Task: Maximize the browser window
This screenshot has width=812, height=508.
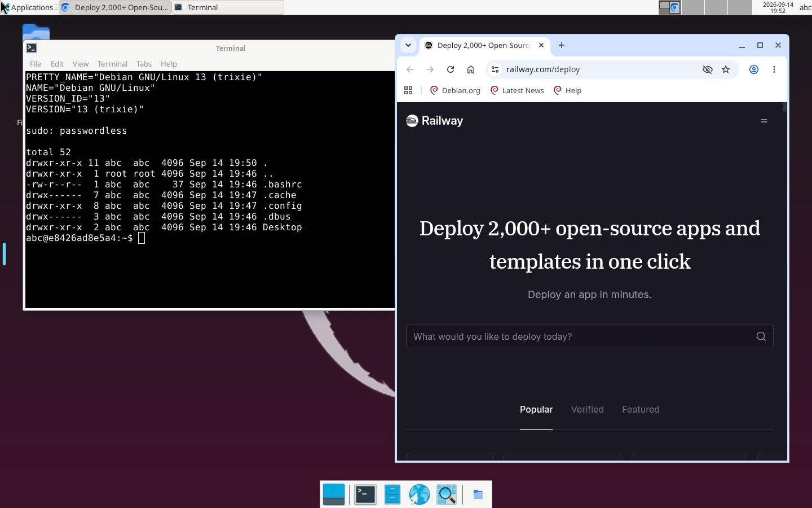Action: (x=760, y=45)
